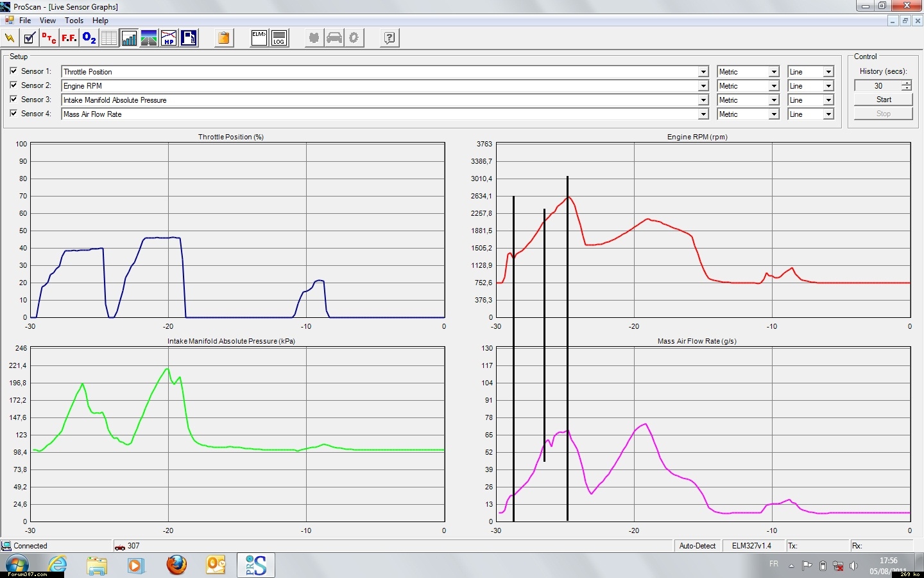Open the LOG viewer icon

click(x=279, y=39)
